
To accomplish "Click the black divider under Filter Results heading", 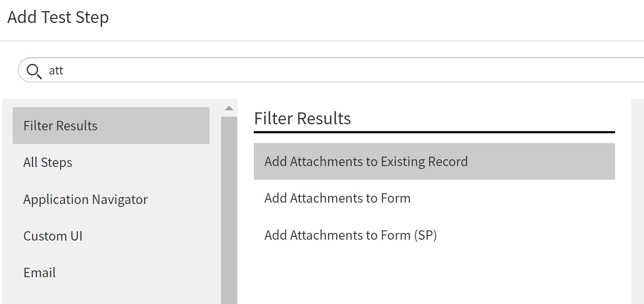I will (x=434, y=132).
